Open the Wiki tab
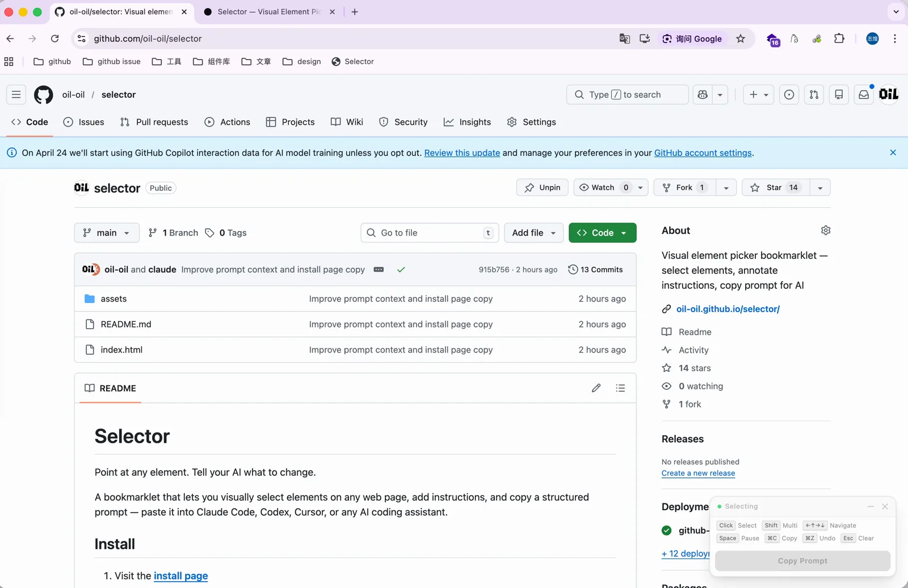 [x=347, y=122]
